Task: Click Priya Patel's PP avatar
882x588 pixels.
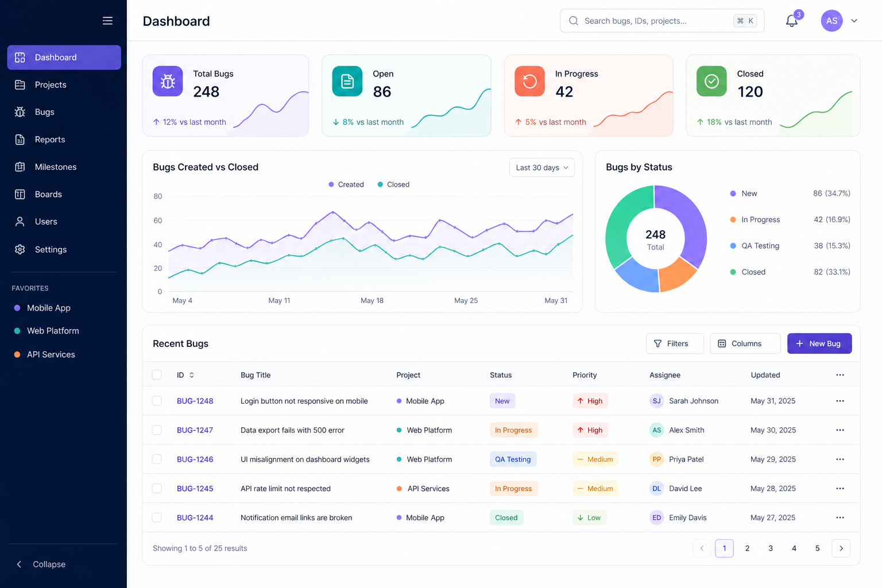Action: 656,459
